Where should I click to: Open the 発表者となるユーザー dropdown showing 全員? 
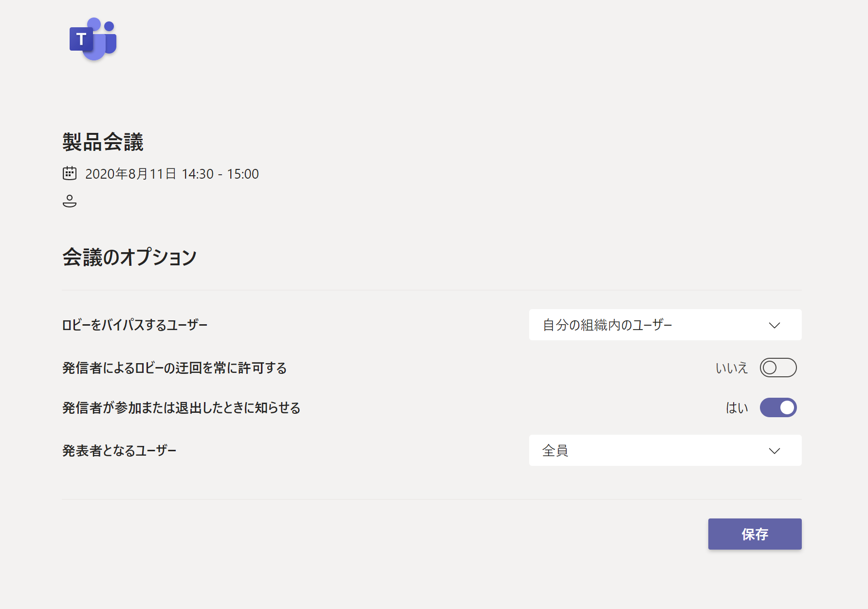click(665, 450)
